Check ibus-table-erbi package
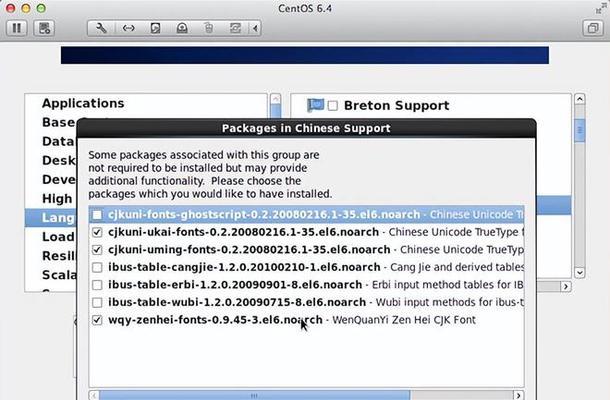This screenshot has height=400, width=610. pos(97,285)
